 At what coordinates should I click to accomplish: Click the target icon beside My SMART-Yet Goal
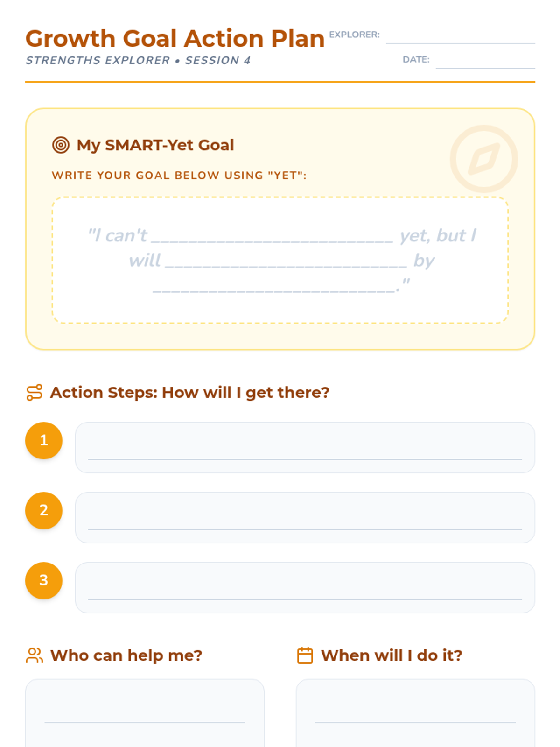tap(61, 145)
